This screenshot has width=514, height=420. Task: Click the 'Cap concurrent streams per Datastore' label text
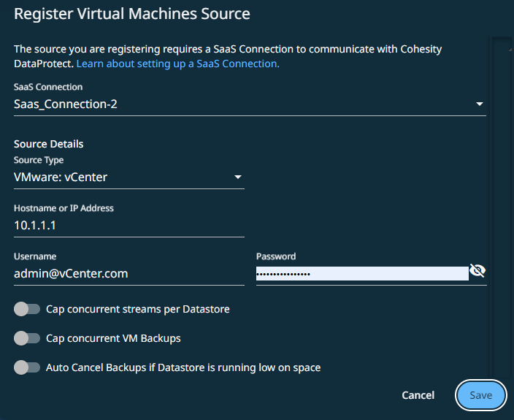(137, 309)
